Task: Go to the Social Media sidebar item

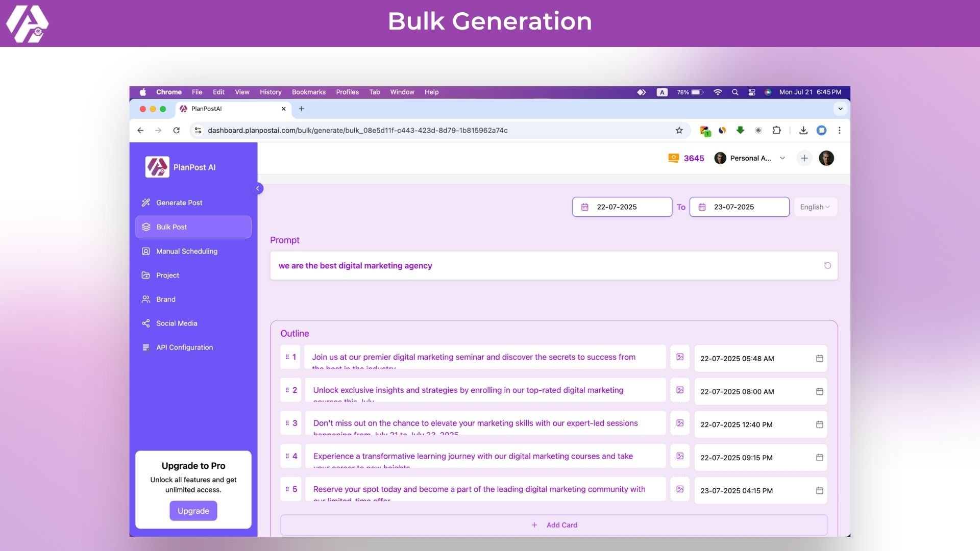Action: tap(177, 323)
